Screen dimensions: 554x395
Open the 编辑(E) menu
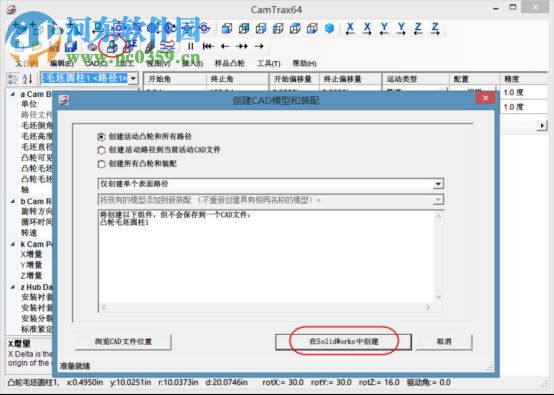point(61,64)
